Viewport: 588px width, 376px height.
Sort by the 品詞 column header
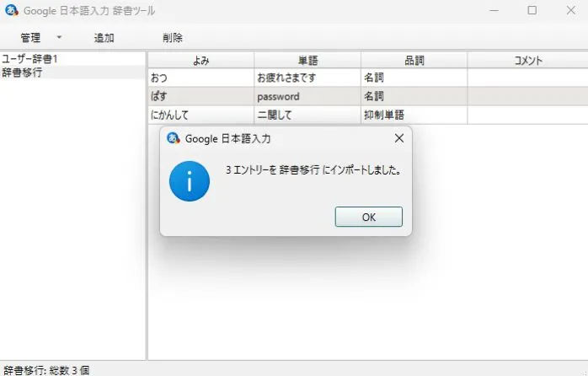414,60
